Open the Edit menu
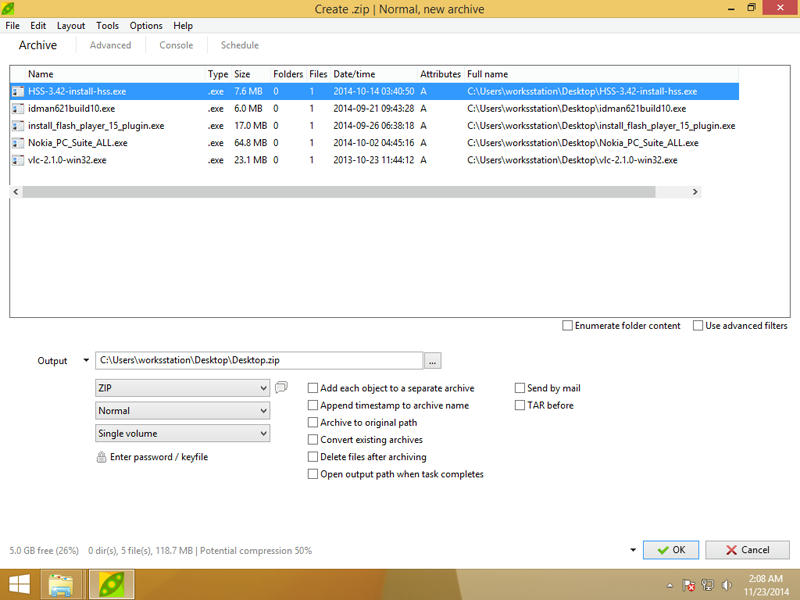Viewport: 800px width, 600px height. click(38, 26)
